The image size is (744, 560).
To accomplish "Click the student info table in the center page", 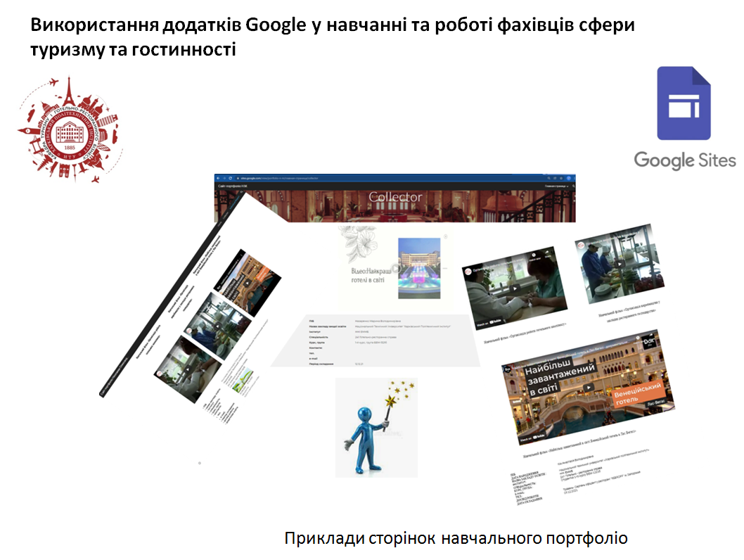I will point(376,342).
